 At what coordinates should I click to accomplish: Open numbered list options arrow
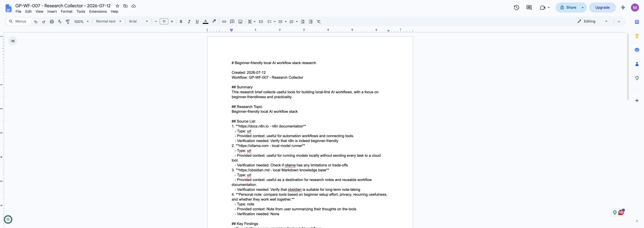point(297,22)
